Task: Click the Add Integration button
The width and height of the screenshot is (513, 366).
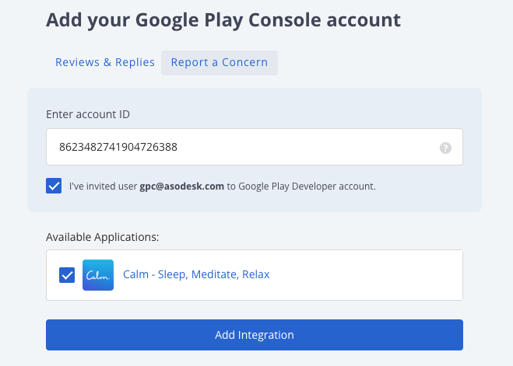Action: click(x=254, y=335)
